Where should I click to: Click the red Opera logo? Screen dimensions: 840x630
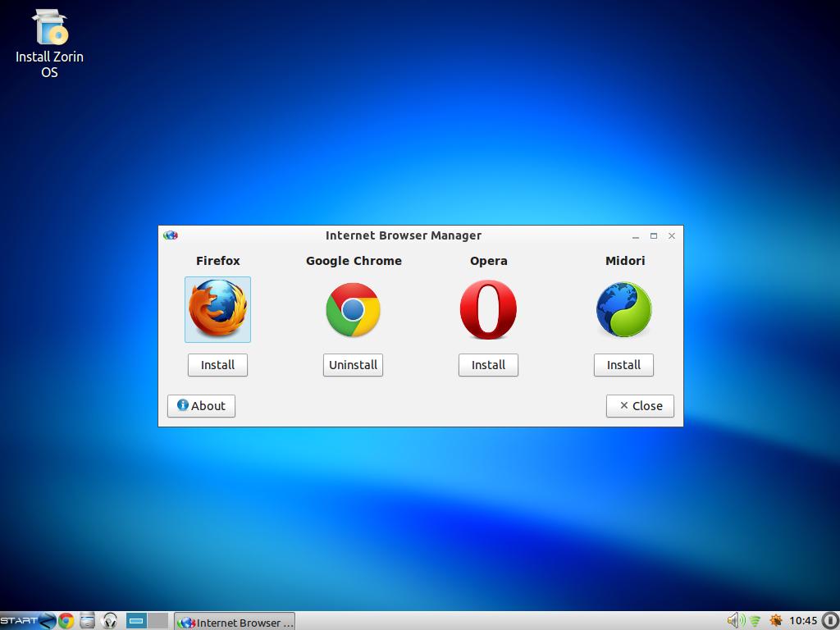(x=488, y=309)
